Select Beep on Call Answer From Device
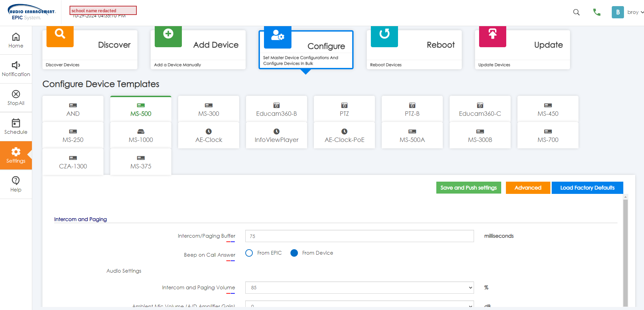Viewport: 644px width, 310px height. coord(294,253)
